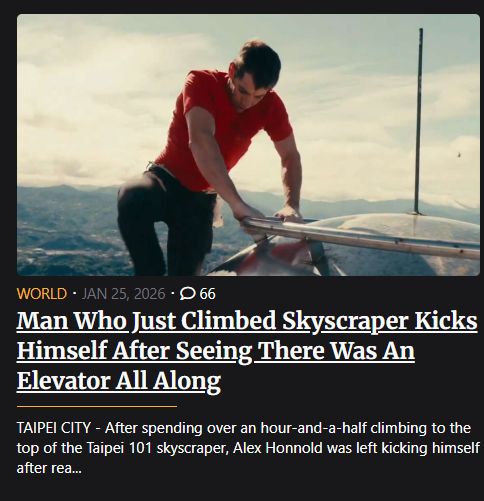Click headline line 'Himself After Seeing There Was An'
This screenshot has width=484, height=501.
216,351
